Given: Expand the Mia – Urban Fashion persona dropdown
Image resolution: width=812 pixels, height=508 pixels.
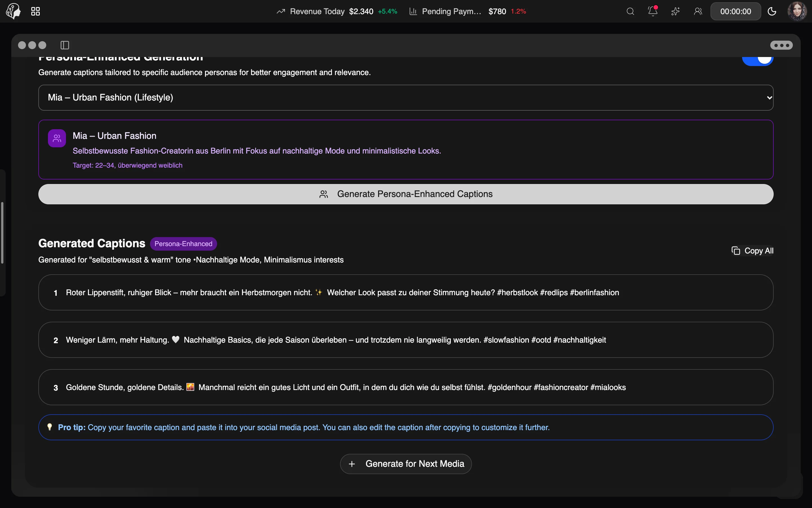Looking at the screenshot, I should click(x=406, y=97).
